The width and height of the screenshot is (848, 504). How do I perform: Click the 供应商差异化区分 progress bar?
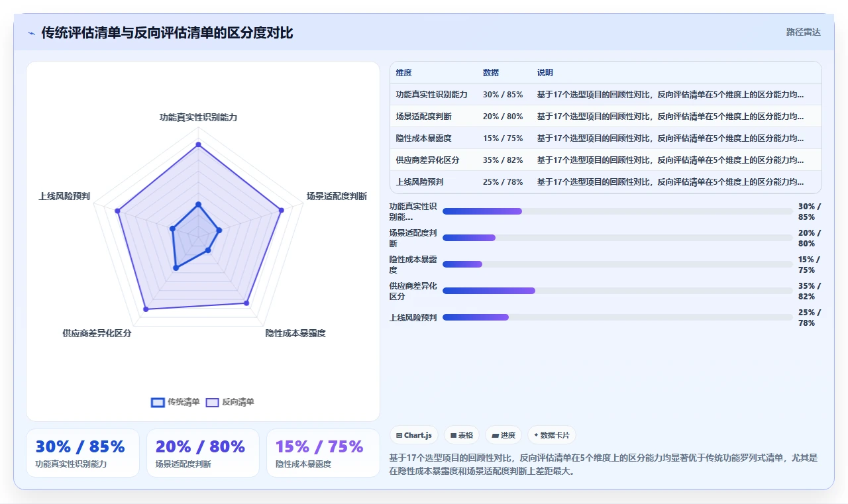click(x=617, y=291)
